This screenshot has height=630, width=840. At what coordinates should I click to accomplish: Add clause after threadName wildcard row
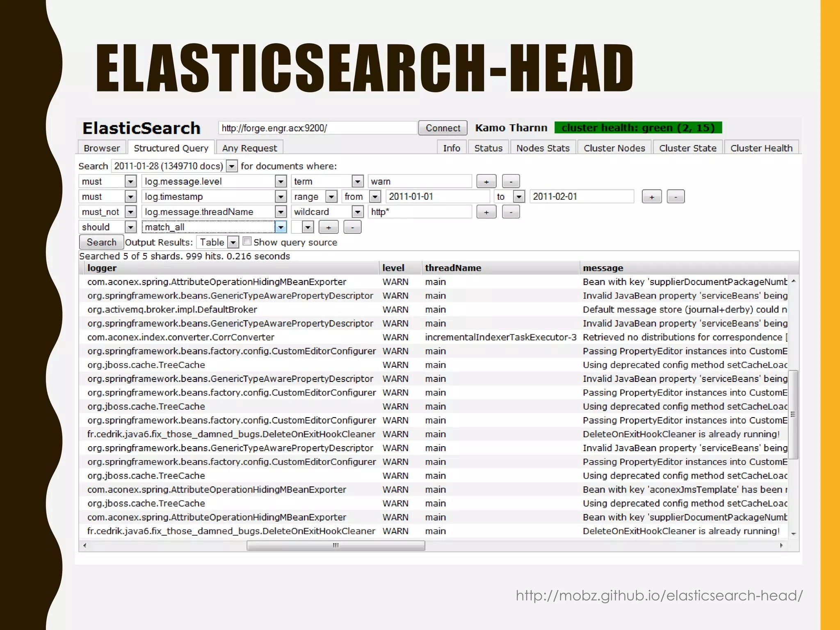486,212
